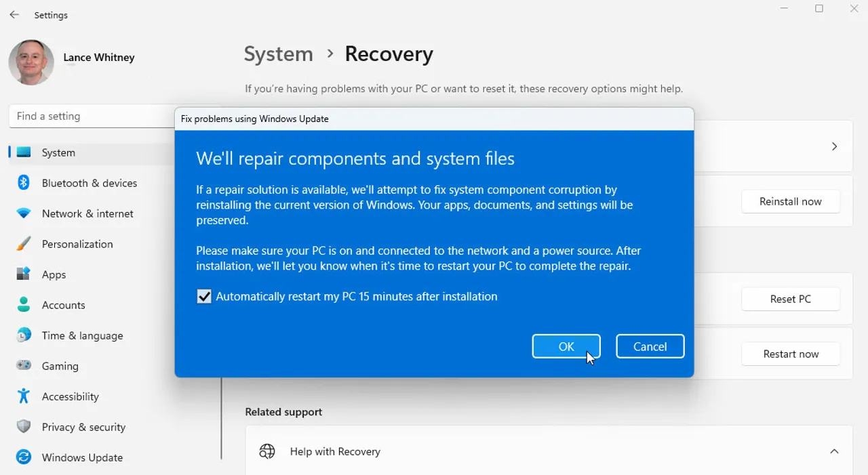Click the Accessibility figure icon
Viewport: 868px width, 475px height.
[24, 396]
